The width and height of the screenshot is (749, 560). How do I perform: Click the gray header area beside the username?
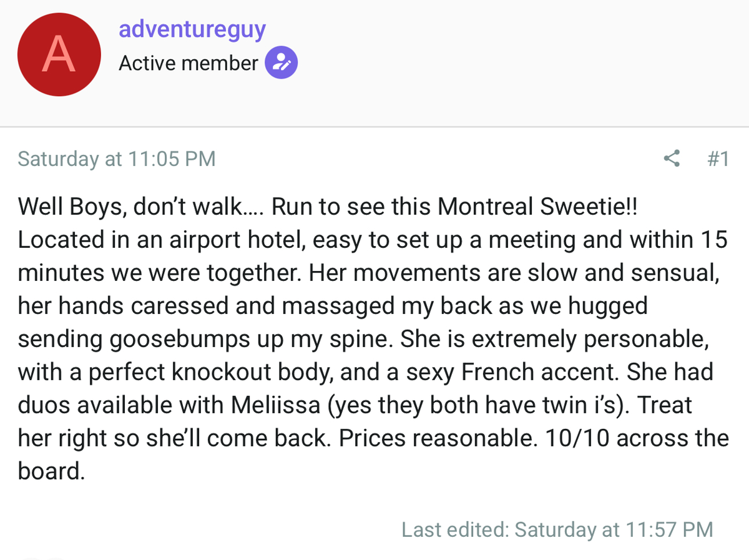[523, 62]
